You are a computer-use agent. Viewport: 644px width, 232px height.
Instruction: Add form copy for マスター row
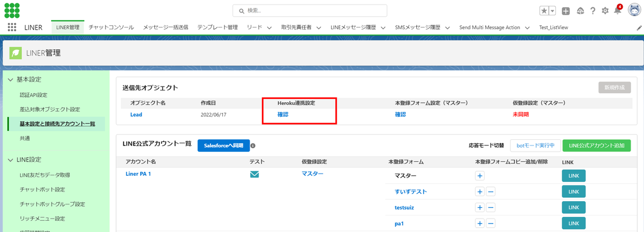pyautogui.click(x=480, y=176)
